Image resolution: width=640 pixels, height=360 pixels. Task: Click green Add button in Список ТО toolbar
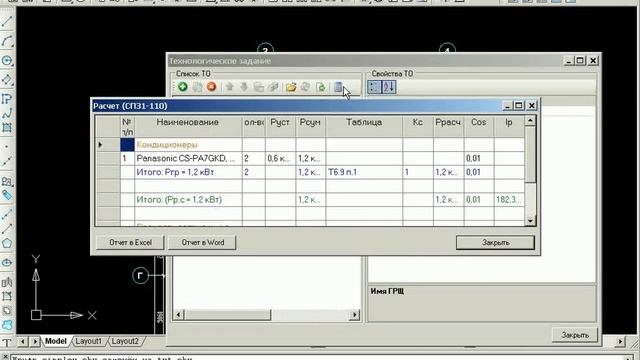182,87
